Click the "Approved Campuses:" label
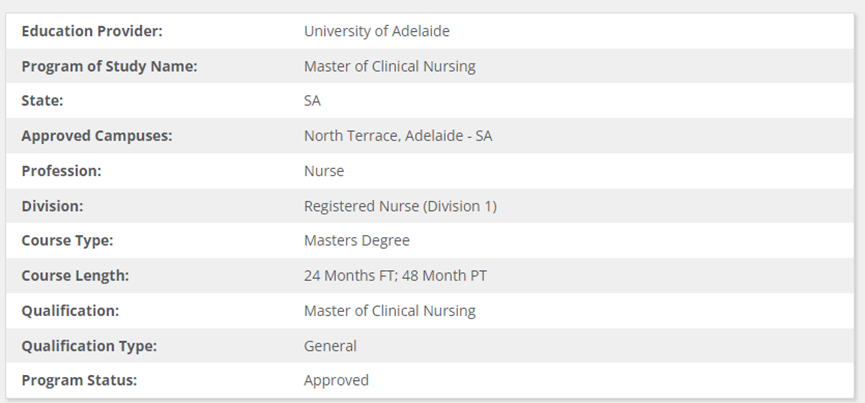The height and width of the screenshot is (403, 865). tap(97, 136)
